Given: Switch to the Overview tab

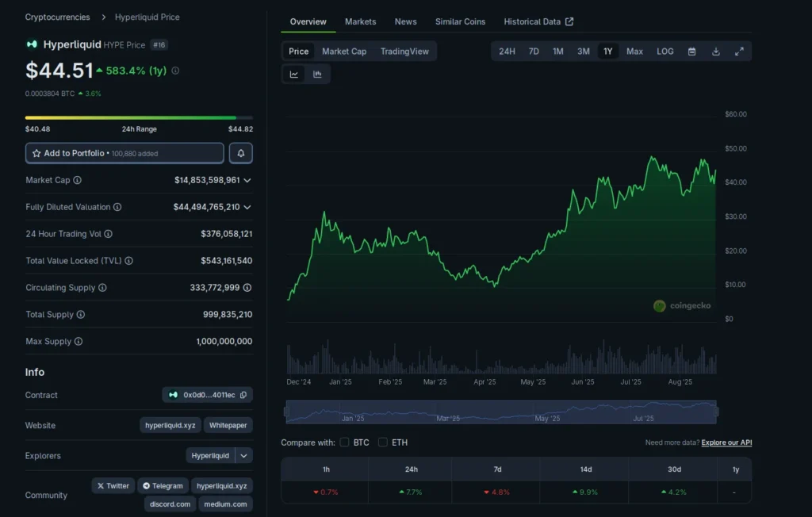Looking at the screenshot, I should pyautogui.click(x=308, y=21).
